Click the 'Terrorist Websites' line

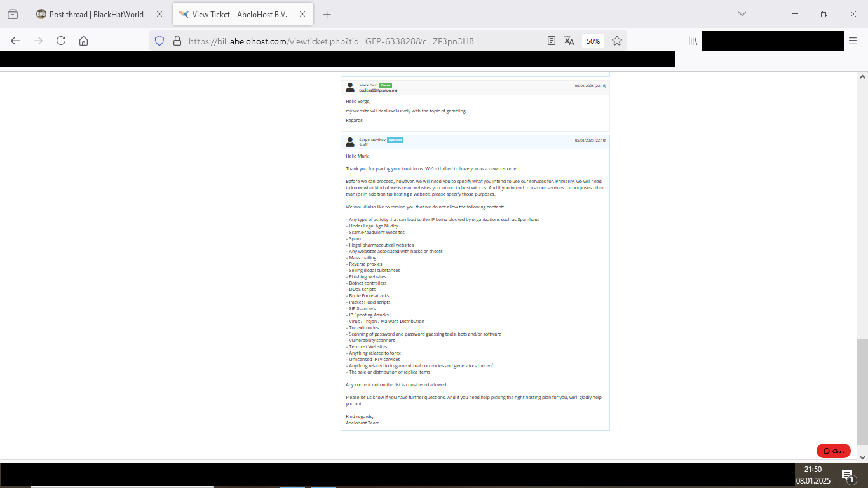click(x=367, y=347)
